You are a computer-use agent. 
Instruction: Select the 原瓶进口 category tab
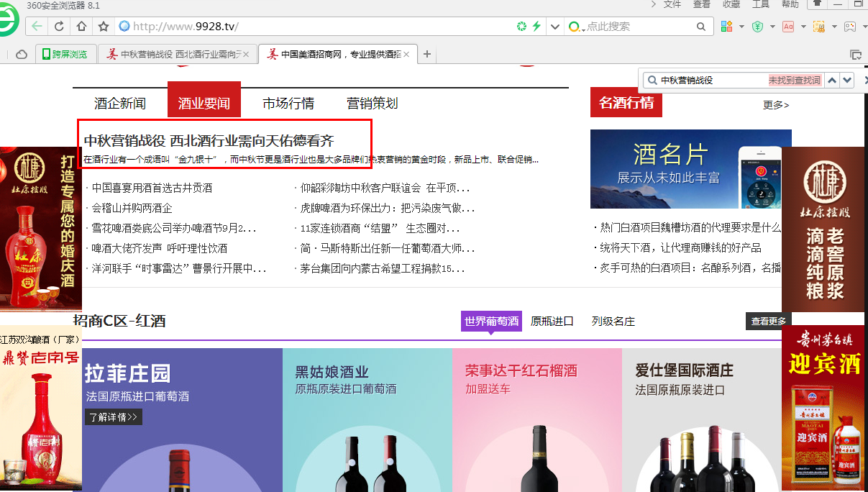(552, 322)
